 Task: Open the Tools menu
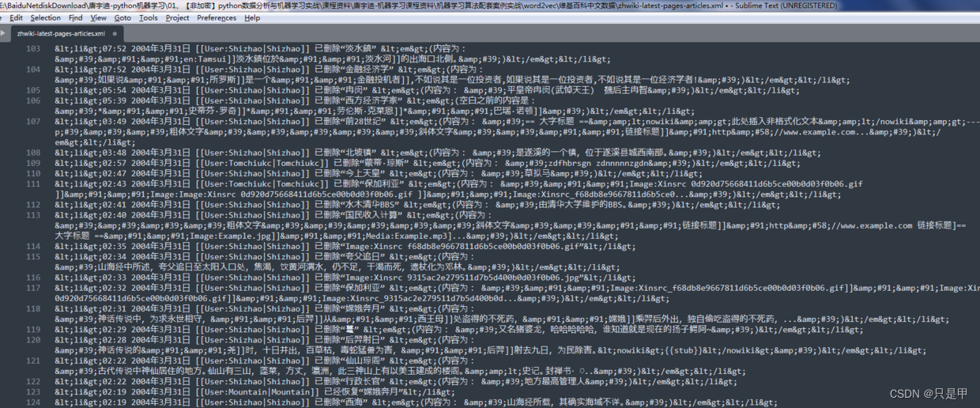(149, 17)
